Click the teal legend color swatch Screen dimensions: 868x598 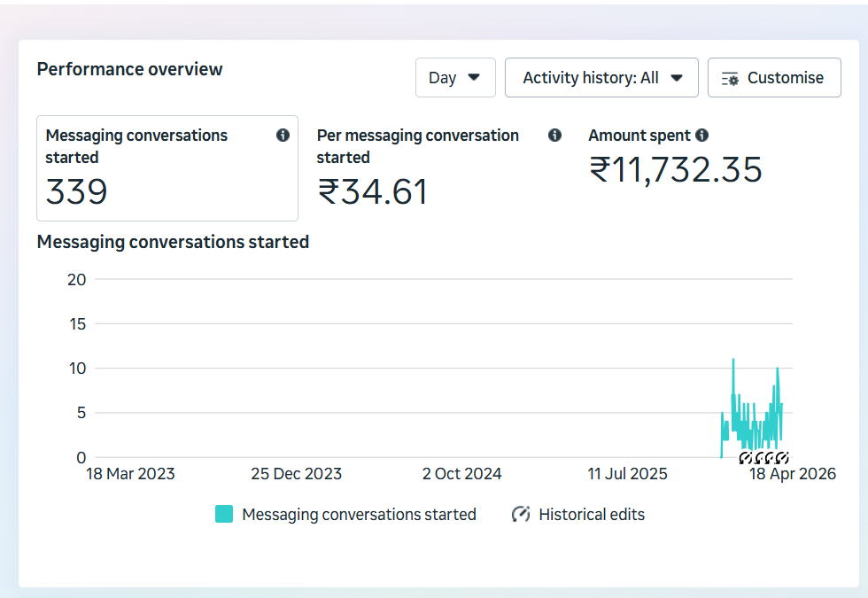[x=222, y=514]
